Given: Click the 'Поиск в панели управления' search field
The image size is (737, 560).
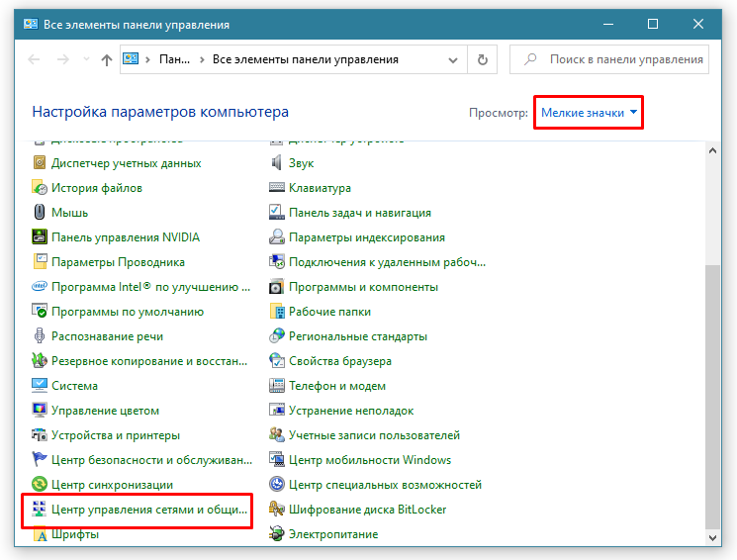Looking at the screenshot, I should coord(625,59).
